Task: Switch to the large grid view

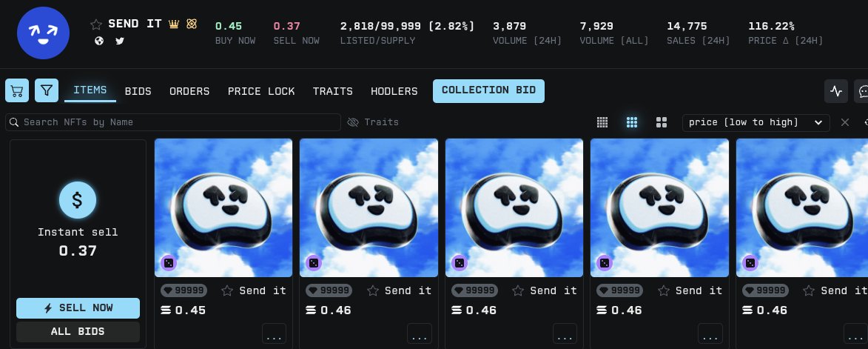Action: pos(662,122)
